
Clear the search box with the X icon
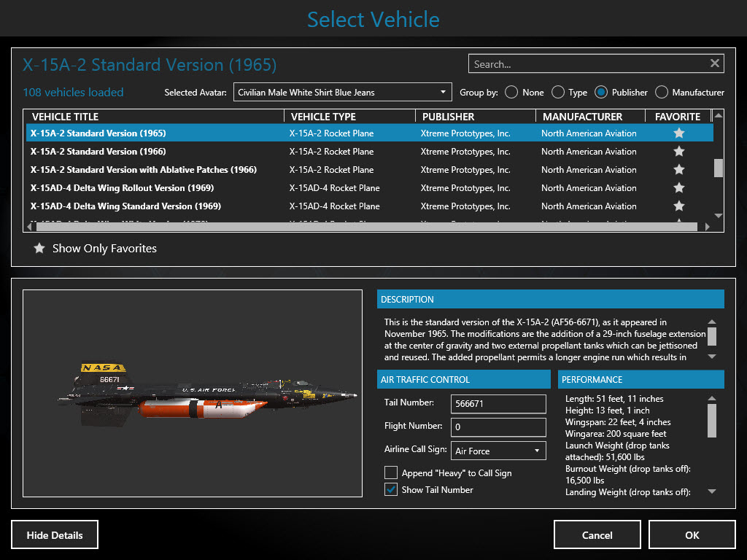pyautogui.click(x=715, y=63)
